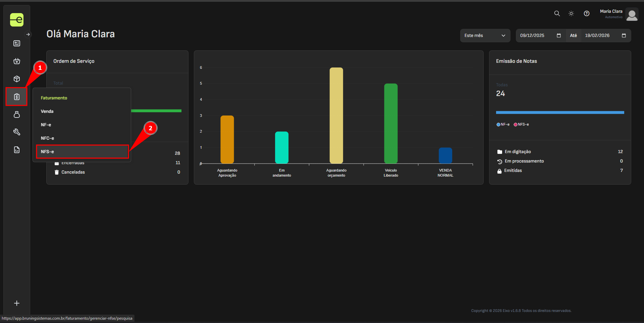Click the Eixo logo icon
The width and height of the screenshot is (644, 323).
point(17,20)
